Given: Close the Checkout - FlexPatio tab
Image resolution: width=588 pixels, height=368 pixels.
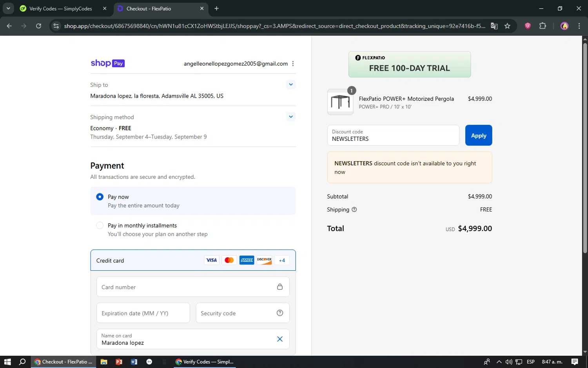Looking at the screenshot, I should coord(202,9).
